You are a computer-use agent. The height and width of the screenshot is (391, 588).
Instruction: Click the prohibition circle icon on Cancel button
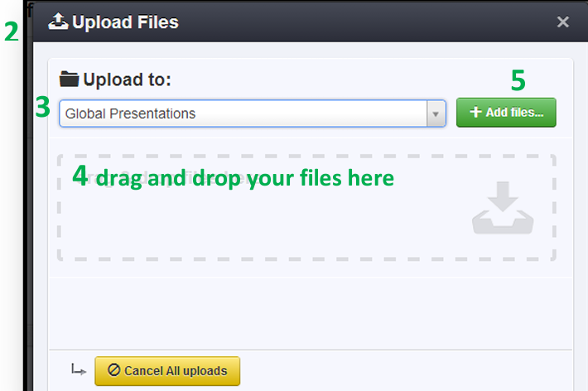114,370
